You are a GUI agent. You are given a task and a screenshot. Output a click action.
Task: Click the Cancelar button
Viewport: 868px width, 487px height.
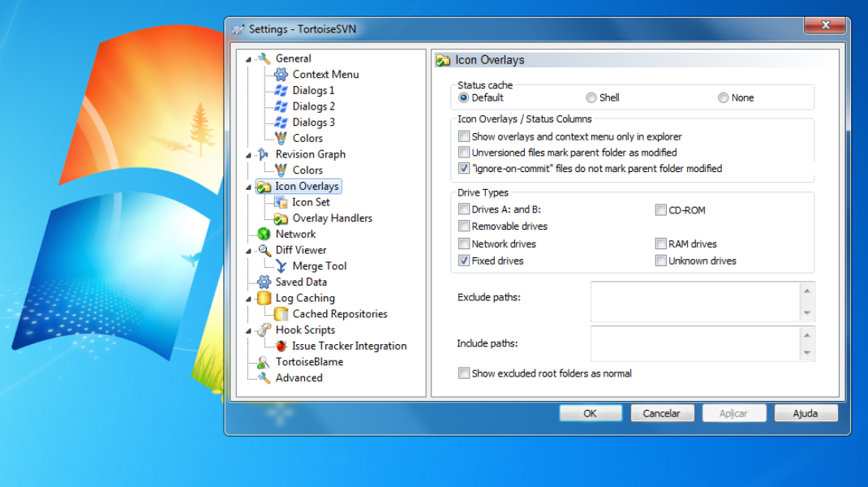pyautogui.click(x=662, y=413)
